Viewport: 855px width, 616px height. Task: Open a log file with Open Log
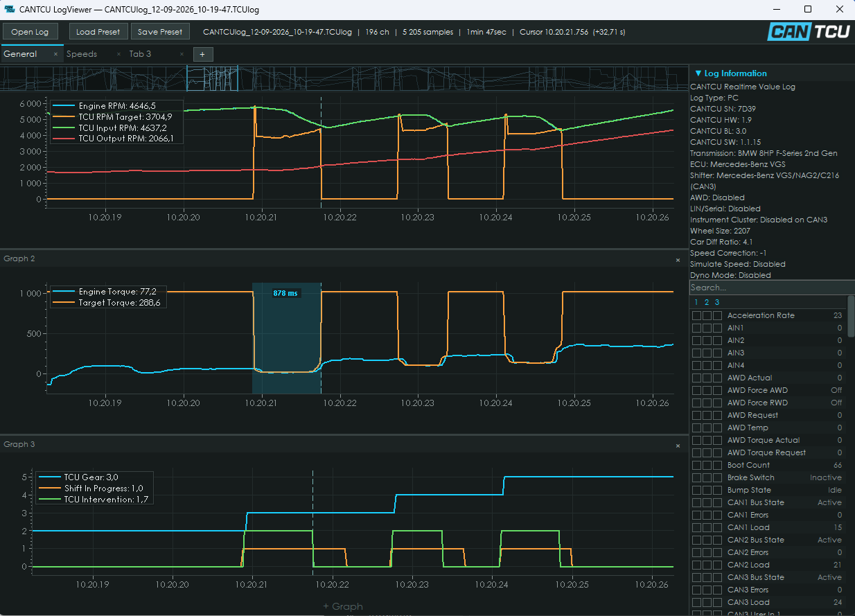point(30,32)
